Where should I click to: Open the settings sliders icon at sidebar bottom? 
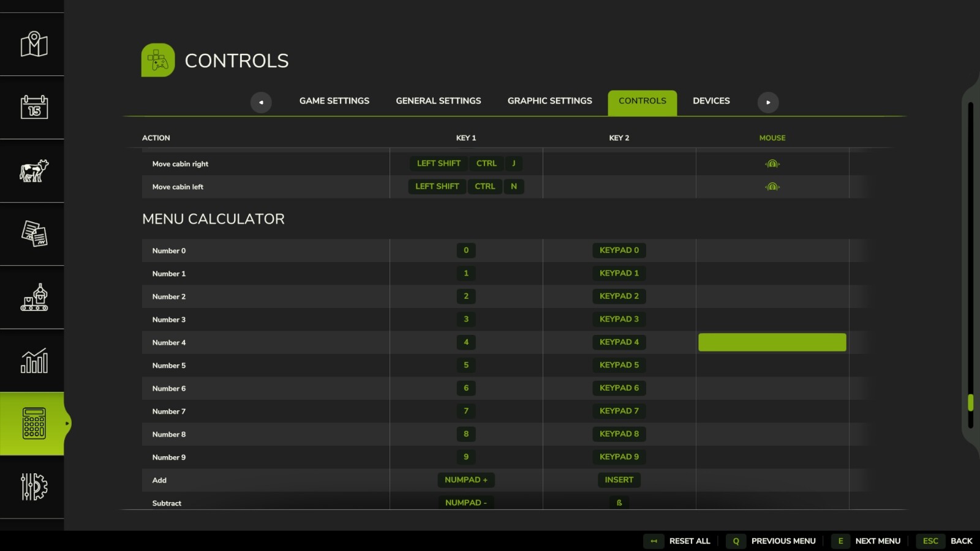32,487
